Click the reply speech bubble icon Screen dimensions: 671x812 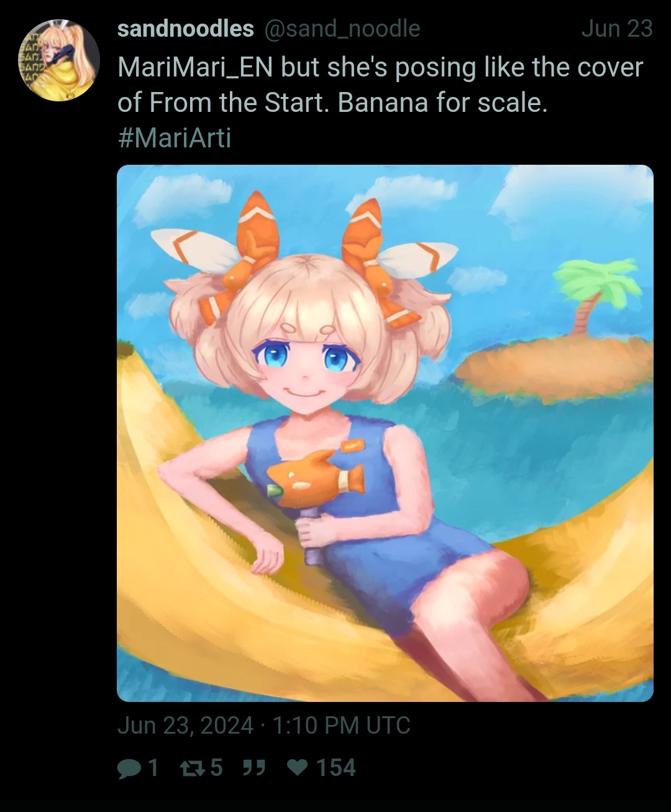[x=129, y=769]
